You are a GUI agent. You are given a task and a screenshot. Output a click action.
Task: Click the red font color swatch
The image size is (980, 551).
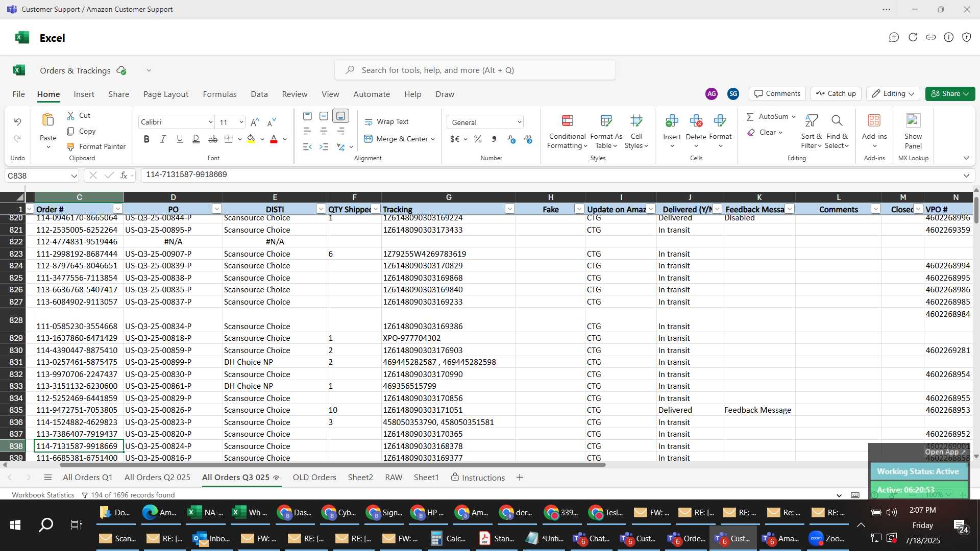point(274,139)
